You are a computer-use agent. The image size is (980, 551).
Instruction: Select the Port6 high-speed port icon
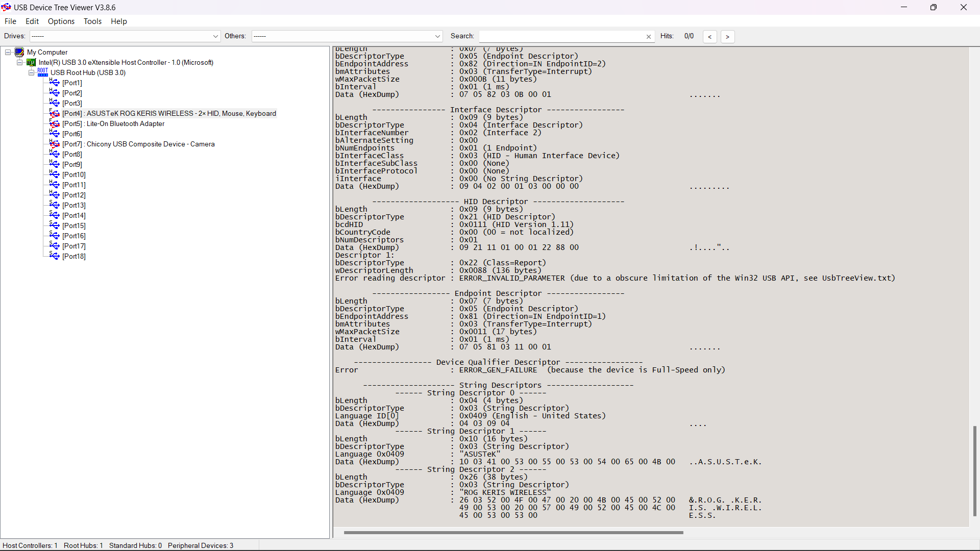(54, 133)
